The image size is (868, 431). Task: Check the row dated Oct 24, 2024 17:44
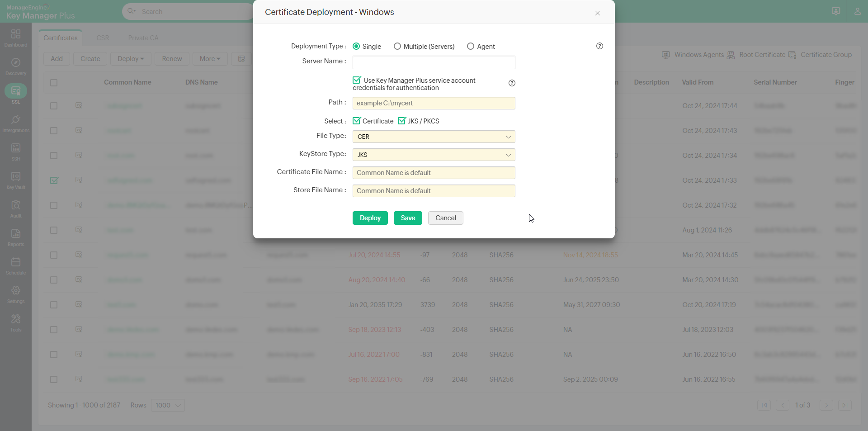(54, 106)
